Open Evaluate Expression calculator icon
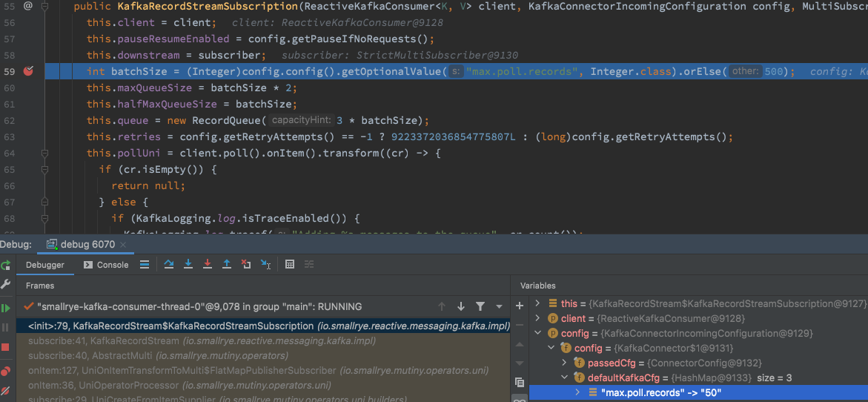 pyautogui.click(x=290, y=265)
